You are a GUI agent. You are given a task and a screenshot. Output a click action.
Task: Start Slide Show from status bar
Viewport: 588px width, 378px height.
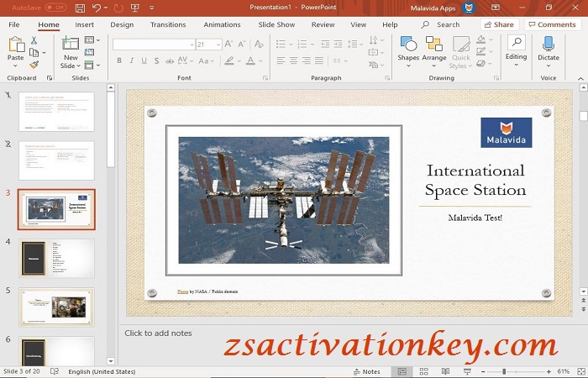(x=467, y=371)
